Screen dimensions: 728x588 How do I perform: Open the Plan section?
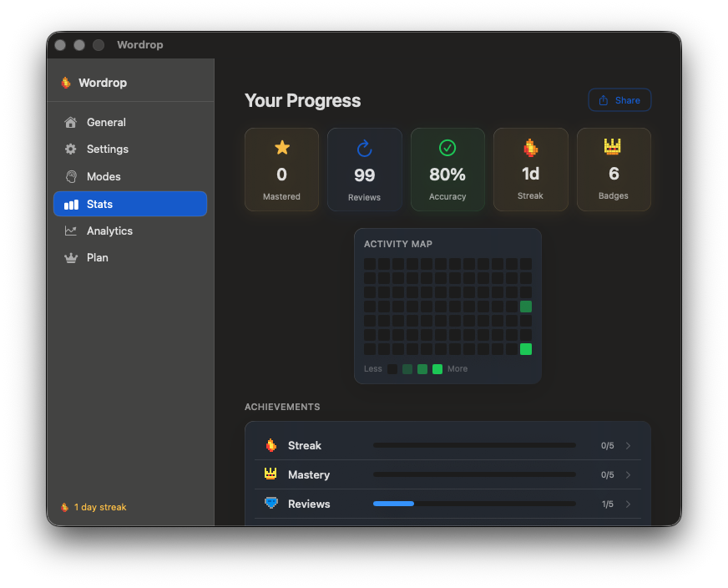pyautogui.click(x=130, y=258)
